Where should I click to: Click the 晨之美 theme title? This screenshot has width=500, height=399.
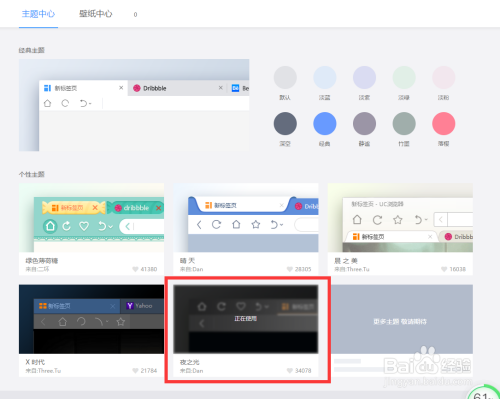[x=346, y=261]
